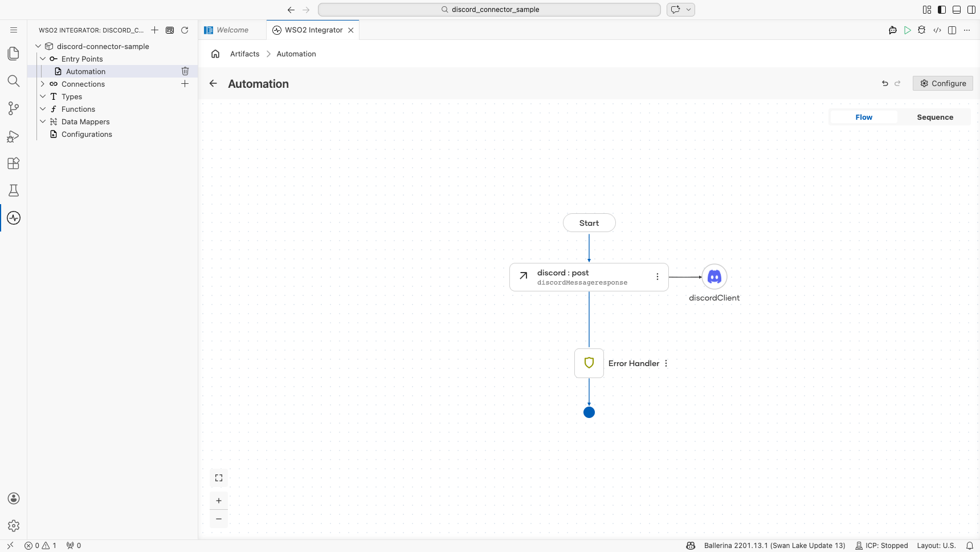Switch to Sequence view
Viewport: 980px width, 552px height.
click(935, 117)
